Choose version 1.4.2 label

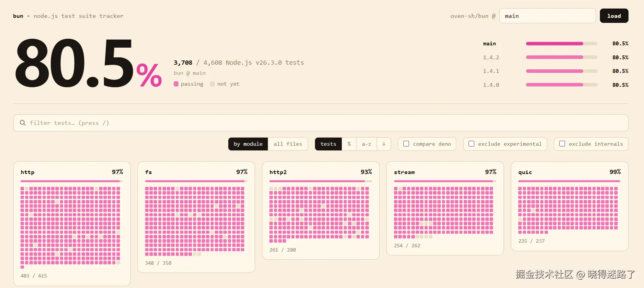point(491,57)
